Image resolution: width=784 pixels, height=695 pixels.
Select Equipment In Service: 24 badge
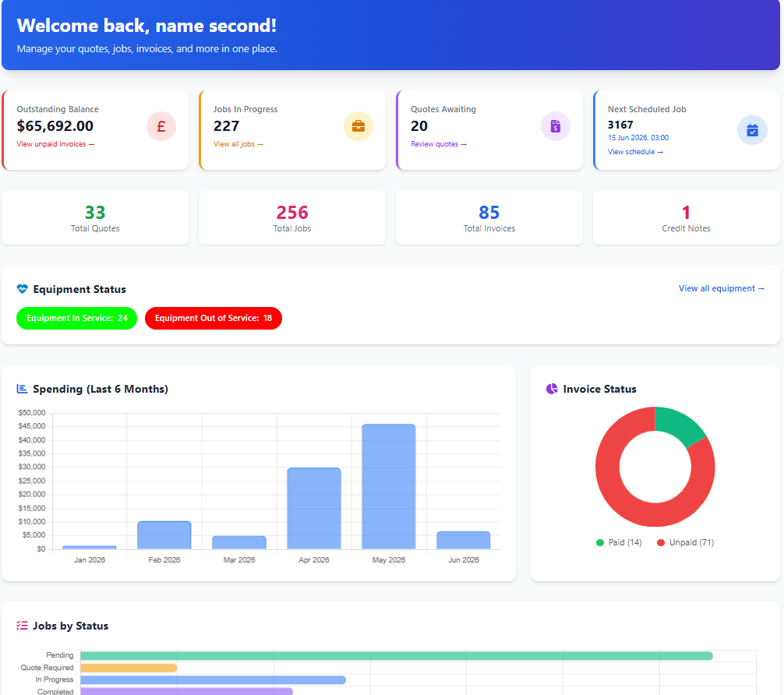pos(76,318)
